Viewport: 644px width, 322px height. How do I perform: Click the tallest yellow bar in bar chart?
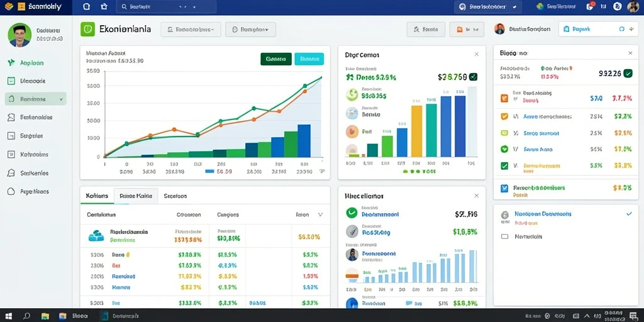coord(416,131)
